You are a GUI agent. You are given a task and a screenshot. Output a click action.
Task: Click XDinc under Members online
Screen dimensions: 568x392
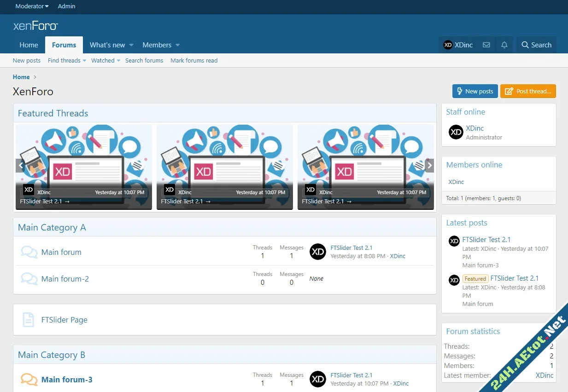click(456, 182)
